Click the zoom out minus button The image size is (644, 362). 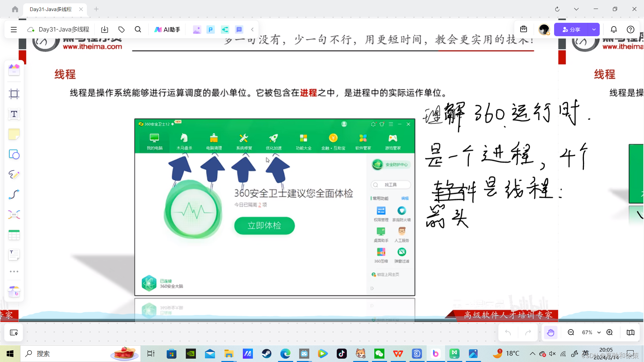click(x=571, y=333)
